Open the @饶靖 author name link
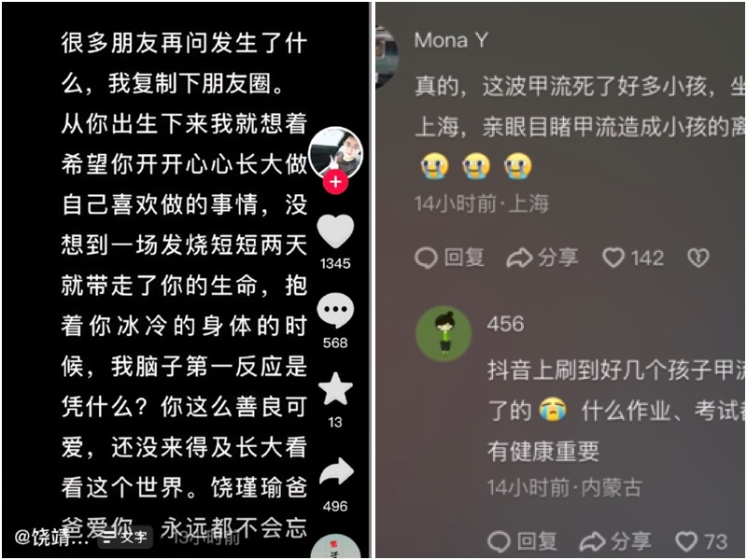 click(51, 538)
